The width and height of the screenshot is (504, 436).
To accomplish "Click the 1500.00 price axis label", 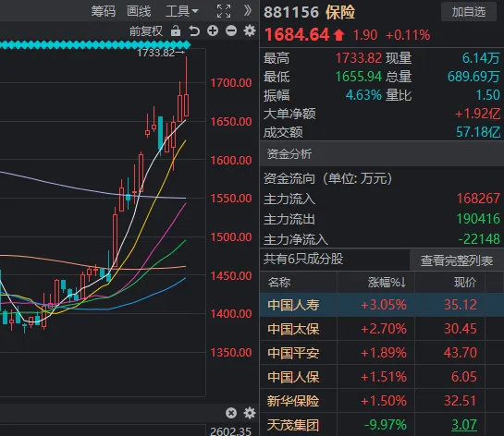I will (231, 237).
